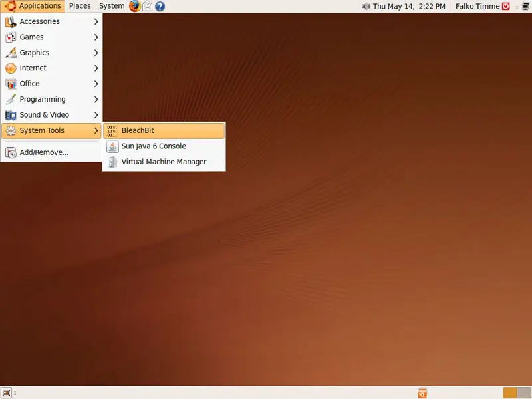Click the volume speaker icon
This screenshot has width=532, height=399.
click(366, 6)
